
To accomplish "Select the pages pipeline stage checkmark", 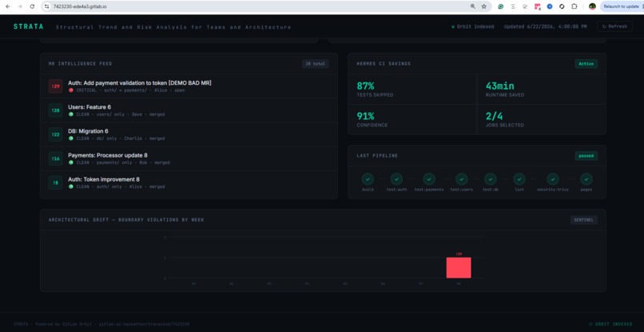I will tap(586, 179).
